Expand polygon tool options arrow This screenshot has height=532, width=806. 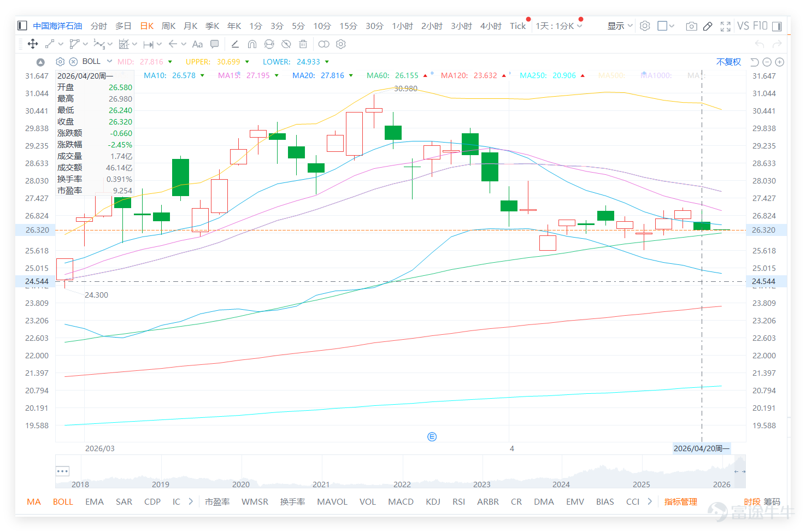point(85,44)
